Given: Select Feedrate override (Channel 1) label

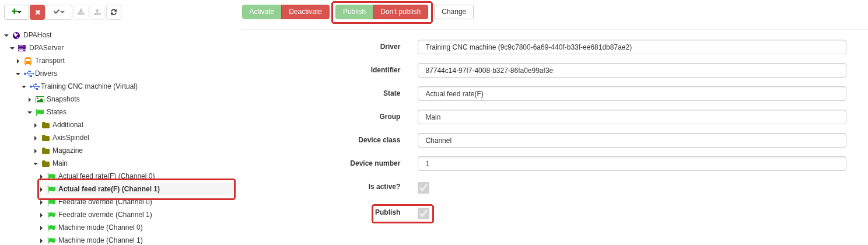Looking at the screenshot, I should tap(105, 215).
